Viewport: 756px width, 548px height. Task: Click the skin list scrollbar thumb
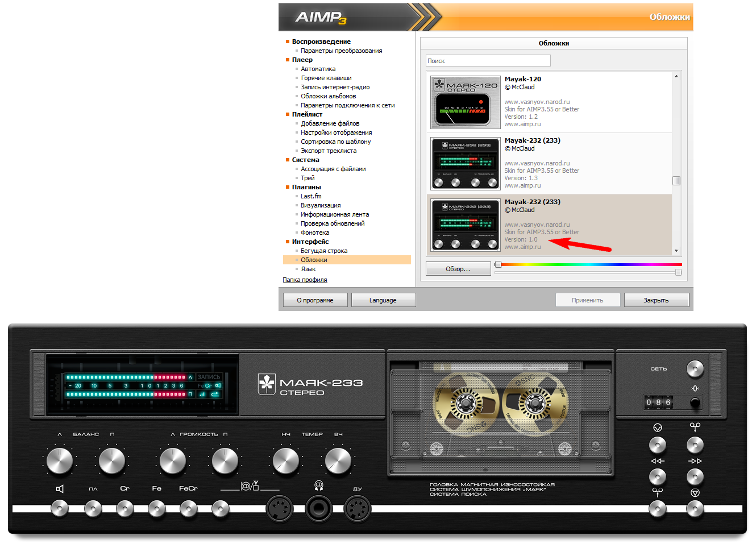point(676,181)
